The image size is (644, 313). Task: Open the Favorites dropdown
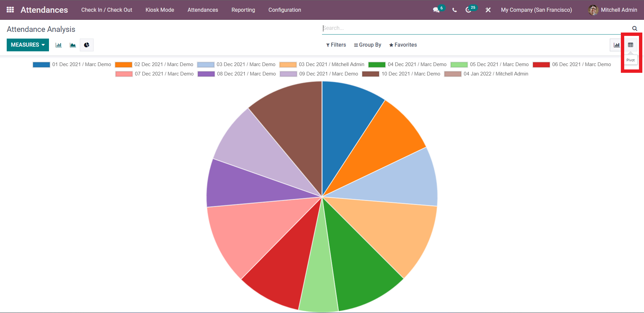point(403,45)
